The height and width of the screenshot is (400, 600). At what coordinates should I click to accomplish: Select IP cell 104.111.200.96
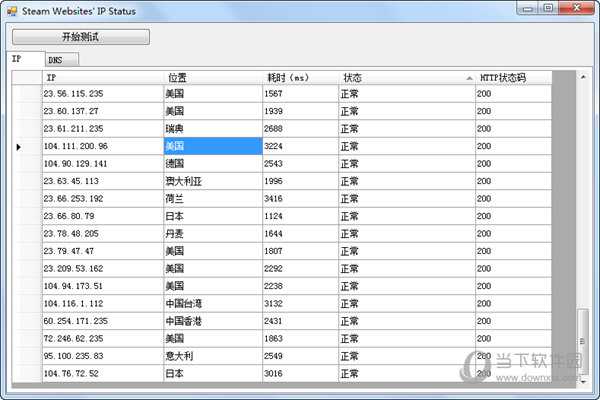tap(103, 146)
